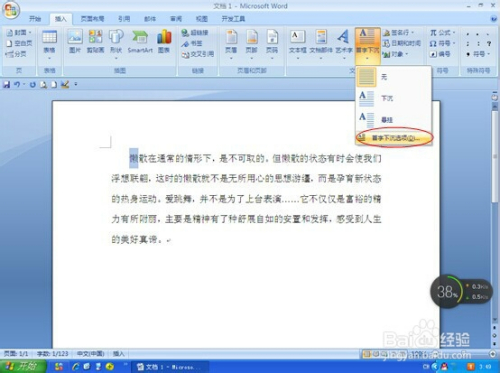Click the 编号 number button
This screenshot has height=373, width=500.
440,54
